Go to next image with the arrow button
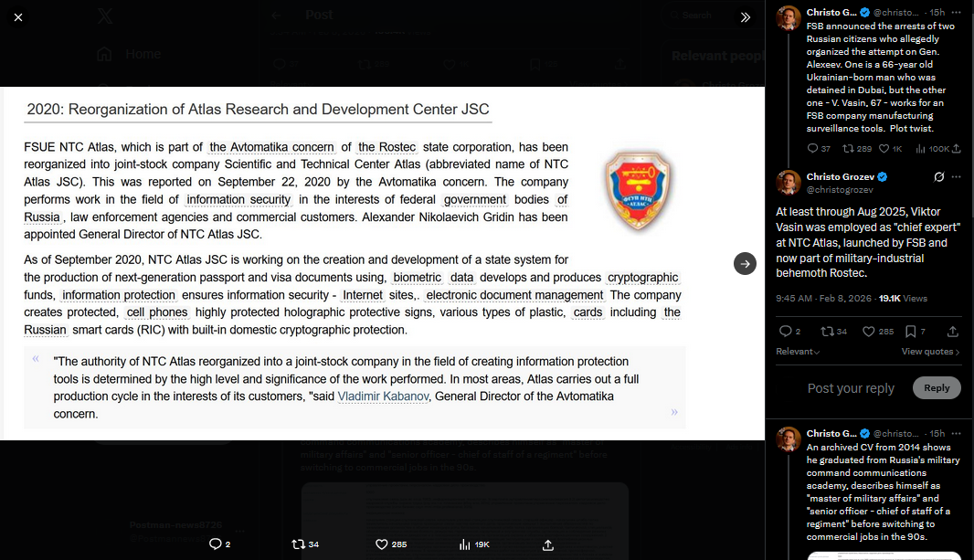The width and height of the screenshot is (974, 560). 745,263
